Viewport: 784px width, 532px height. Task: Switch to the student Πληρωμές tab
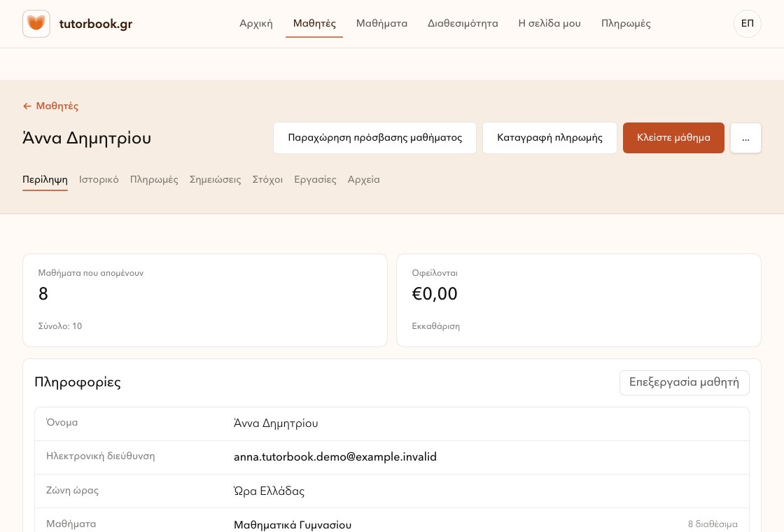(154, 179)
